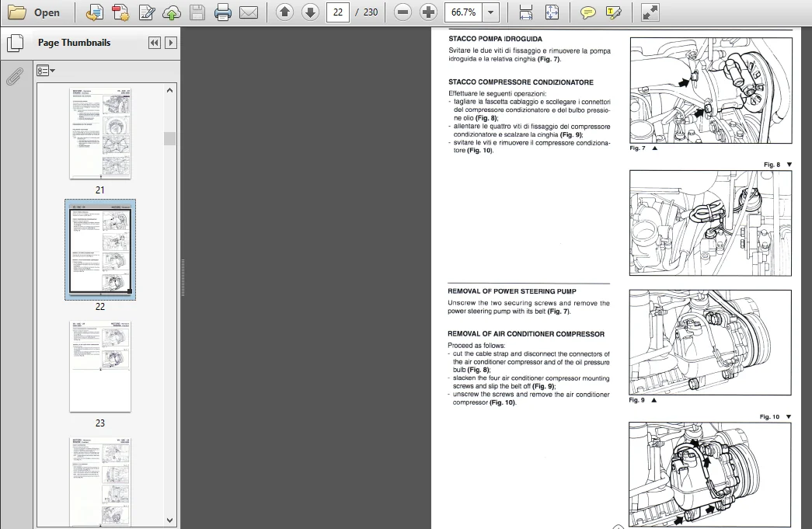The height and width of the screenshot is (529, 812).
Task: Click the read mode expand icon
Action: pyautogui.click(x=650, y=12)
